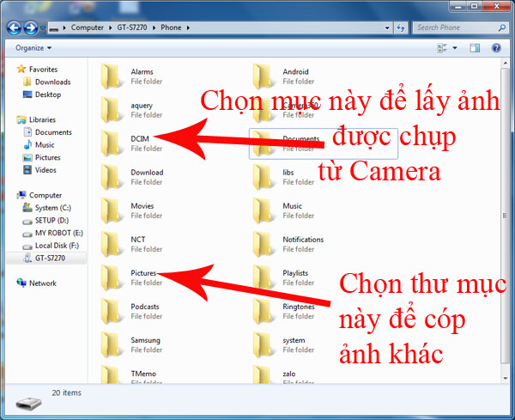This screenshot has width=515, height=420.
Task: Select the TMemo folder icon
Action: pos(110,374)
